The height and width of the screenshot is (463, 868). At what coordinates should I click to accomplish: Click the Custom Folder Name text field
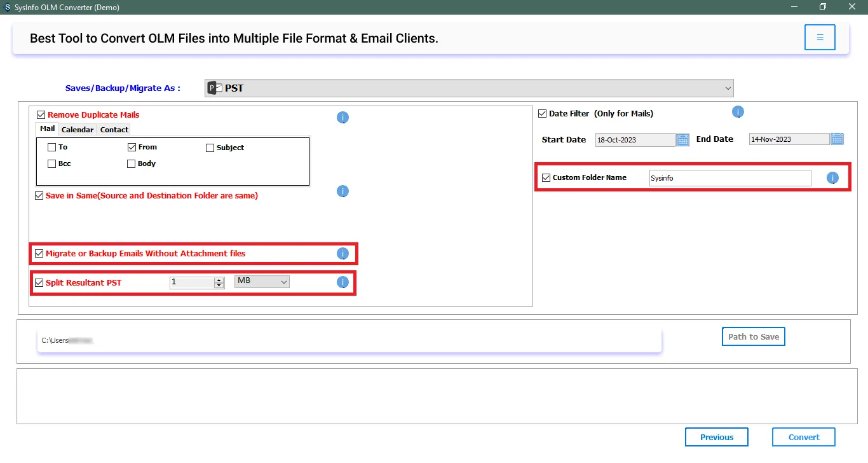729,178
